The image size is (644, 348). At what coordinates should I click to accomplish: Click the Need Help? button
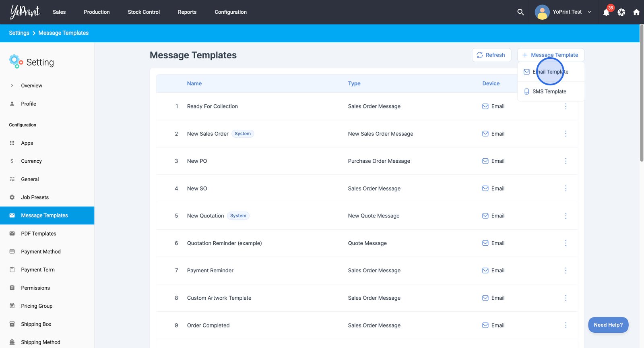[608, 325]
